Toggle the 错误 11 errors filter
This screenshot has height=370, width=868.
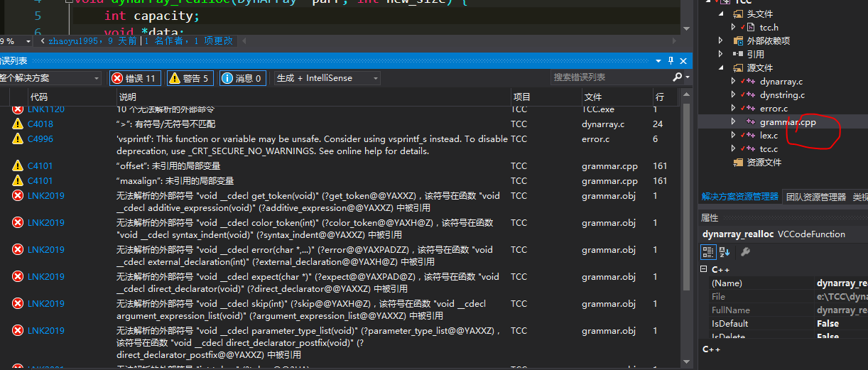click(134, 78)
